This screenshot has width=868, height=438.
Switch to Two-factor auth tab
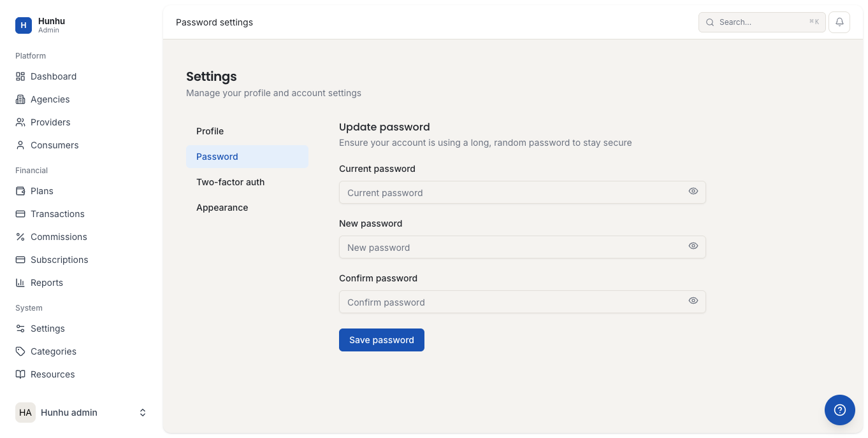pyautogui.click(x=247, y=182)
